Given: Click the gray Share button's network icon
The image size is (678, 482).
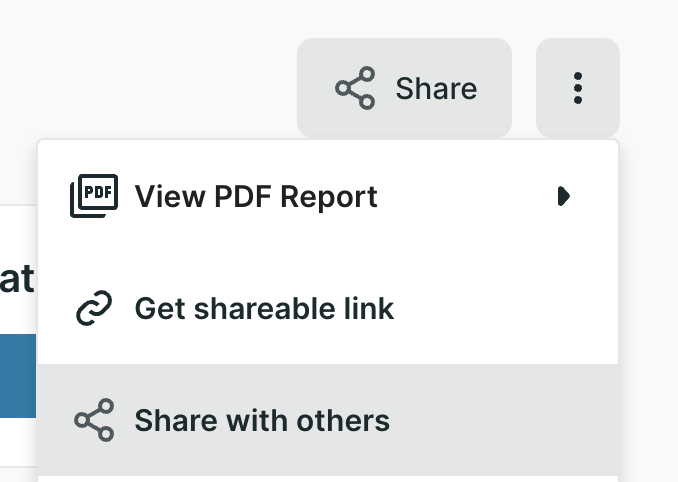Looking at the screenshot, I should (355, 88).
